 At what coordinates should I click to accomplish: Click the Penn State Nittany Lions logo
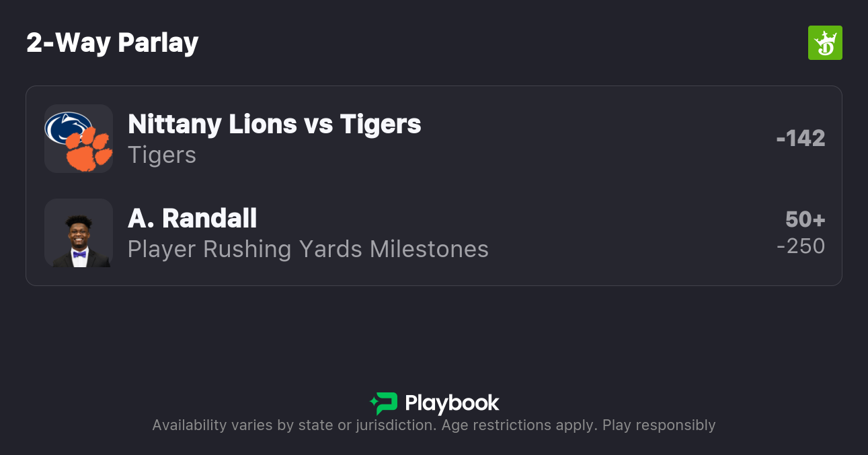[x=67, y=127]
